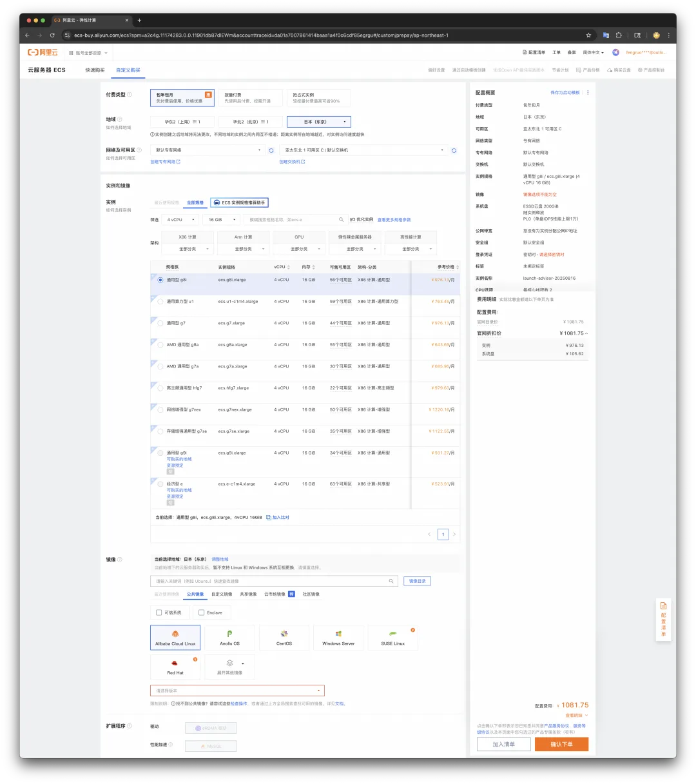Image resolution: width=696 pixels, height=784 pixels.
Task: Select CentOS image
Action: 284,638
